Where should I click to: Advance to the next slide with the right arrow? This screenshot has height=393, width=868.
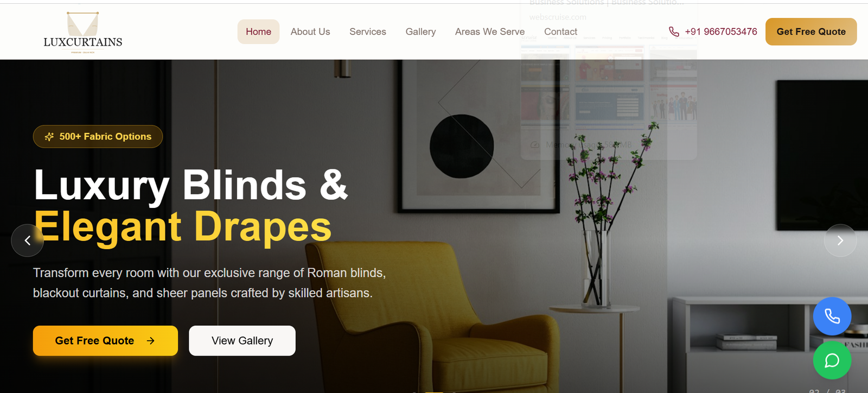pos(840,240)
